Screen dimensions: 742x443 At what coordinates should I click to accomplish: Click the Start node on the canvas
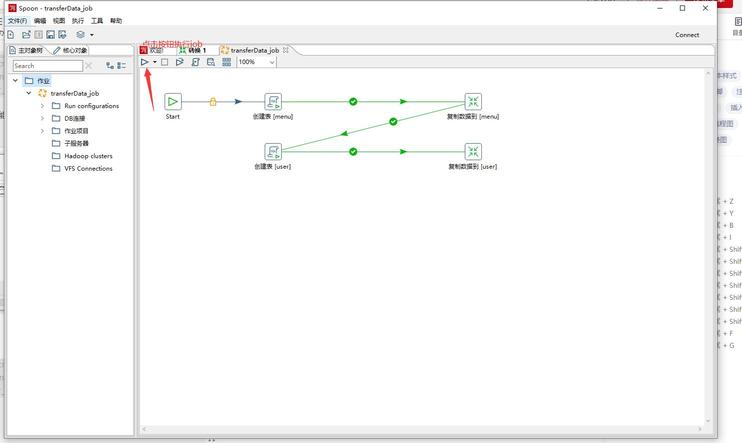(173, 102)
